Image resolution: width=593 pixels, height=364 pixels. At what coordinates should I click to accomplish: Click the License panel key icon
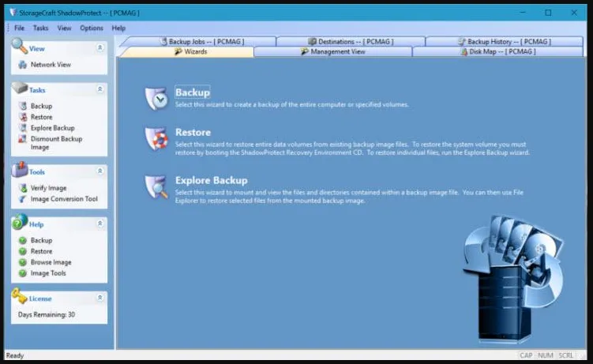[x=19, y=295]
